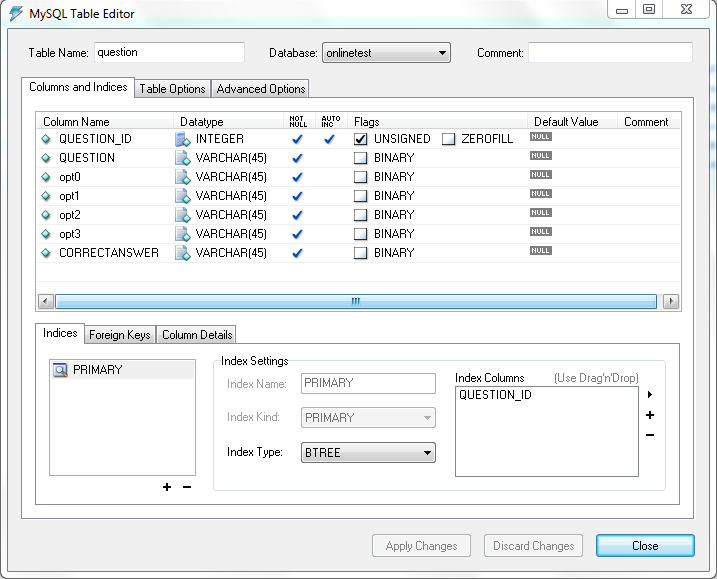Remove index column with minus icon
Screen dimensions: 717x579
point(650,435)
